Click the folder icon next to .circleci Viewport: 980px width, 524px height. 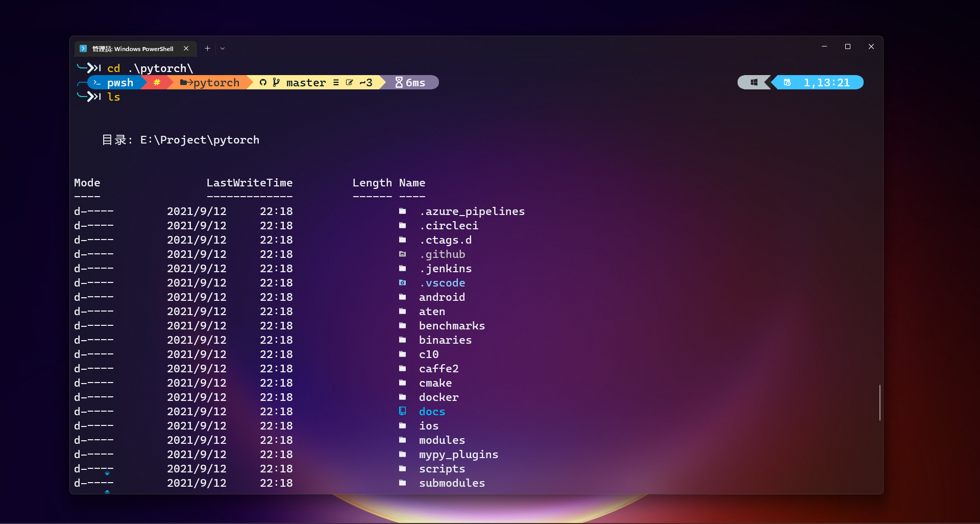click(x=402, y=226)
